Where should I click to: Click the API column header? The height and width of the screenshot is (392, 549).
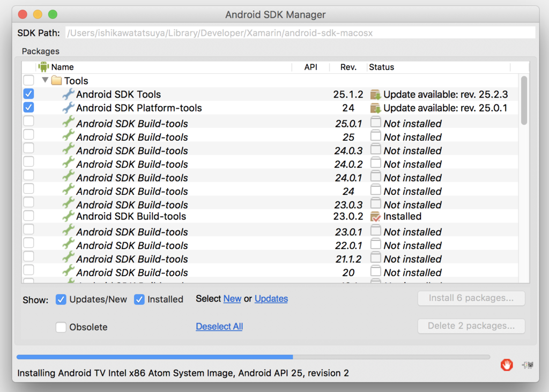[x=310, y=67]
